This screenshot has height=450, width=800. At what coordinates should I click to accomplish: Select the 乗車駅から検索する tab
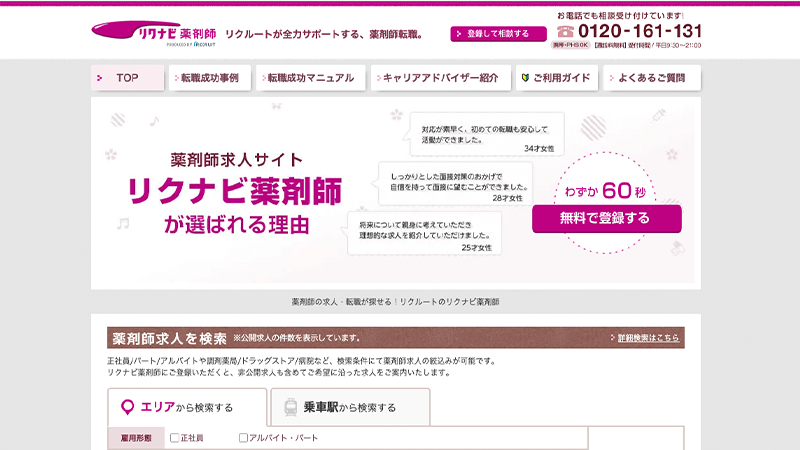coord(351,407)
